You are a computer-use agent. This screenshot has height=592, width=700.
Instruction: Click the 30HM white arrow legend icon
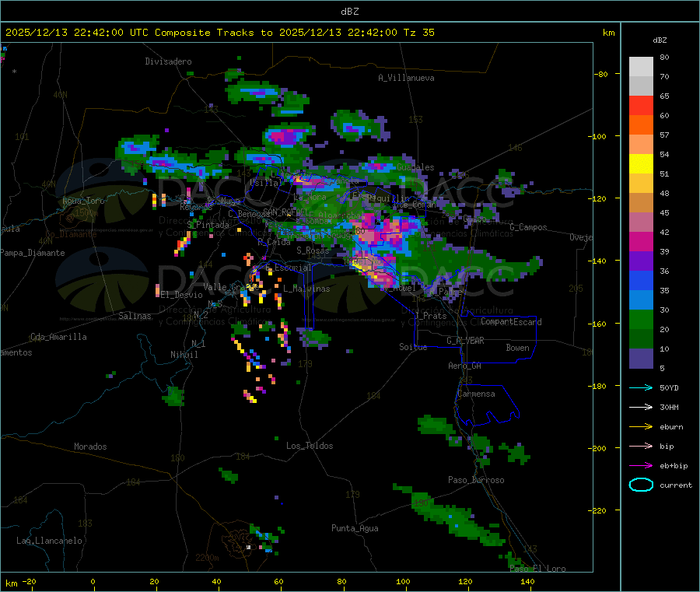pyautogui.click(x=641, y=407)
